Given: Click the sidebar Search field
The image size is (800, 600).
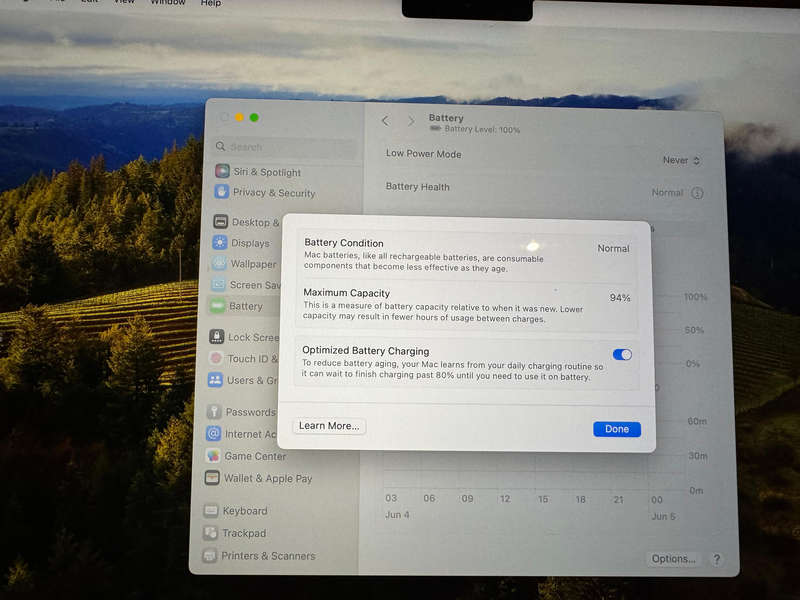Looking at the screenshot, I should coord(286,147).
